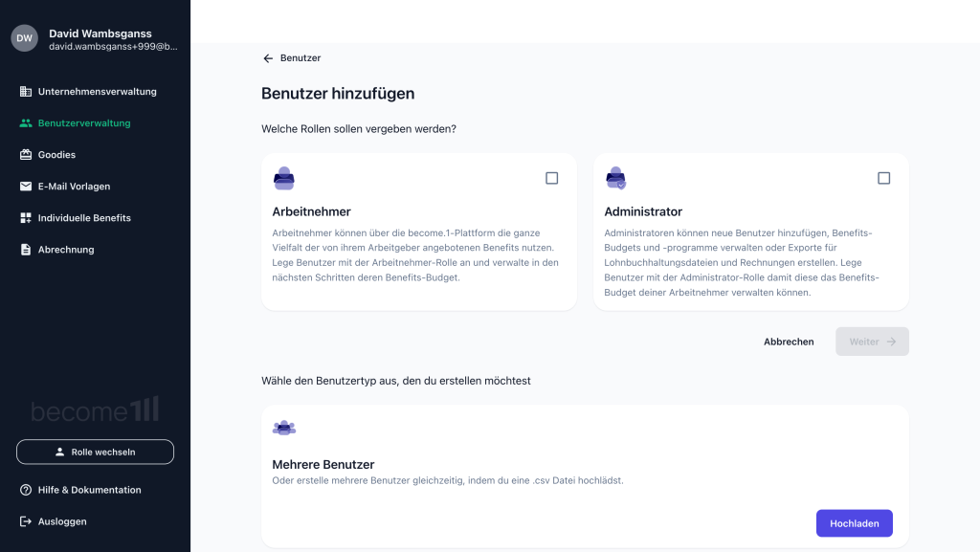Click the Abrechnung document icon

coord(26,250)
